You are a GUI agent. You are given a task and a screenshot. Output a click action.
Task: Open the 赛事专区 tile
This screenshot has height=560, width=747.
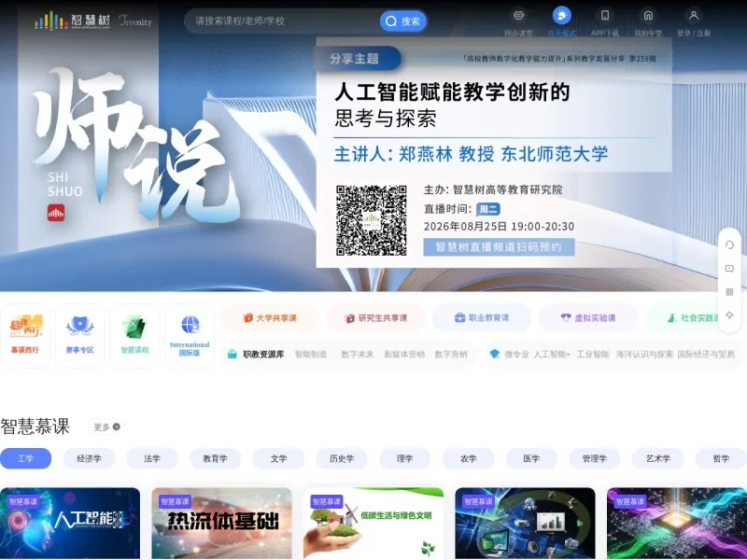click(80, 336)
